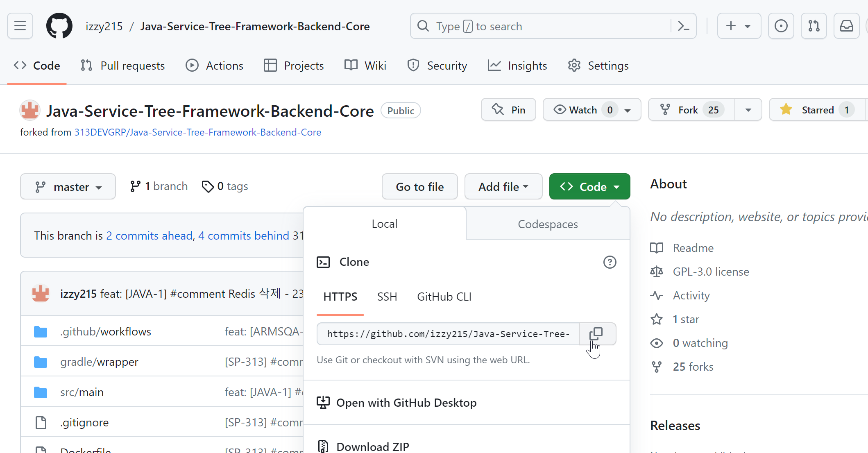The height and width of the screenshot is (453, 868).
Task: Focus the Type / to search field
Action: (553, 26)
